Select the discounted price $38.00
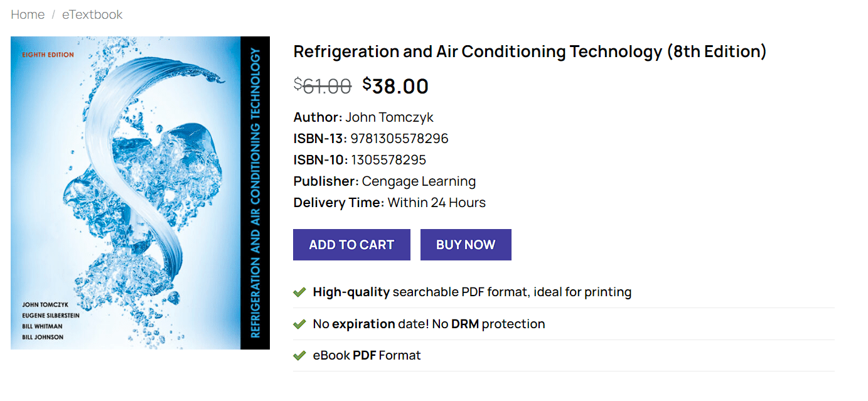Viewport: 868px width, 401px height. coord(395,86)
